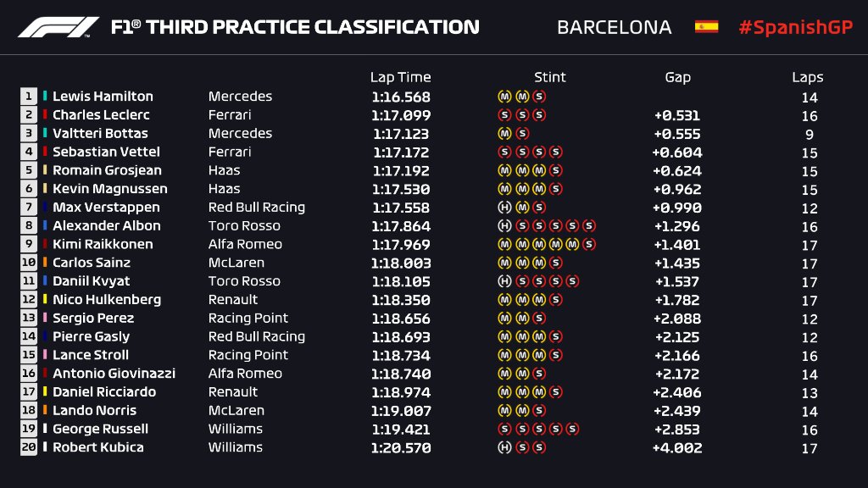Click the Gap column header

click(677, 77)
